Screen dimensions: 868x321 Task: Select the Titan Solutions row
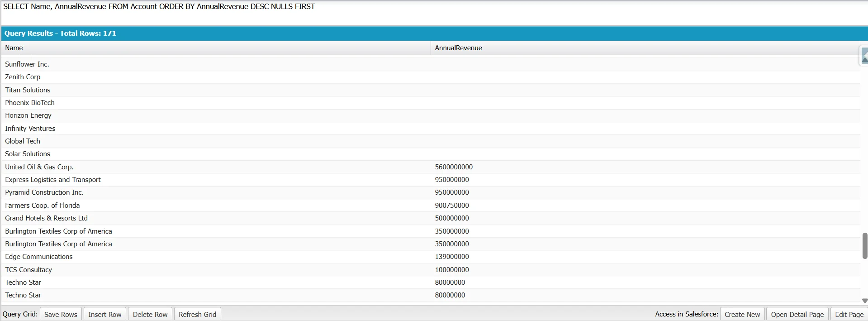click(x=431, y=90)
